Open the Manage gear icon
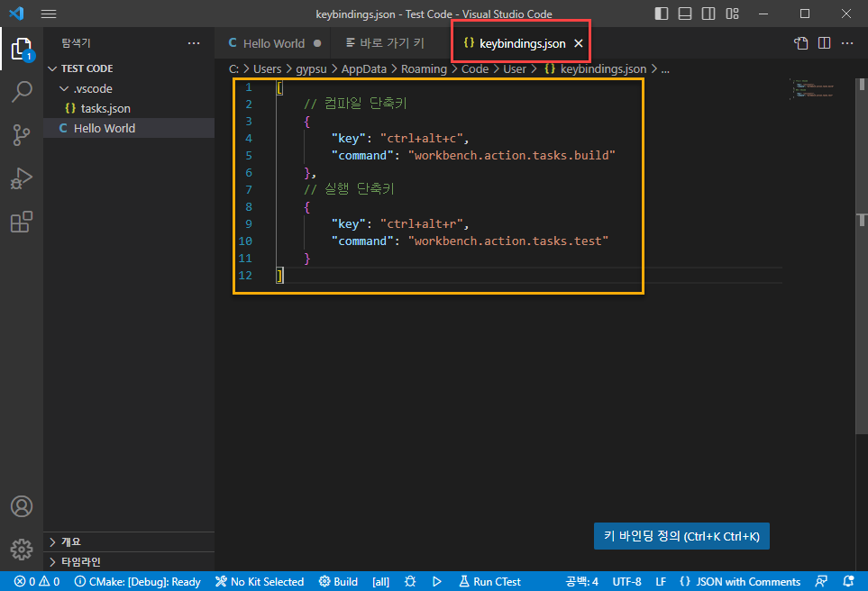 click(x=22, y=550)
